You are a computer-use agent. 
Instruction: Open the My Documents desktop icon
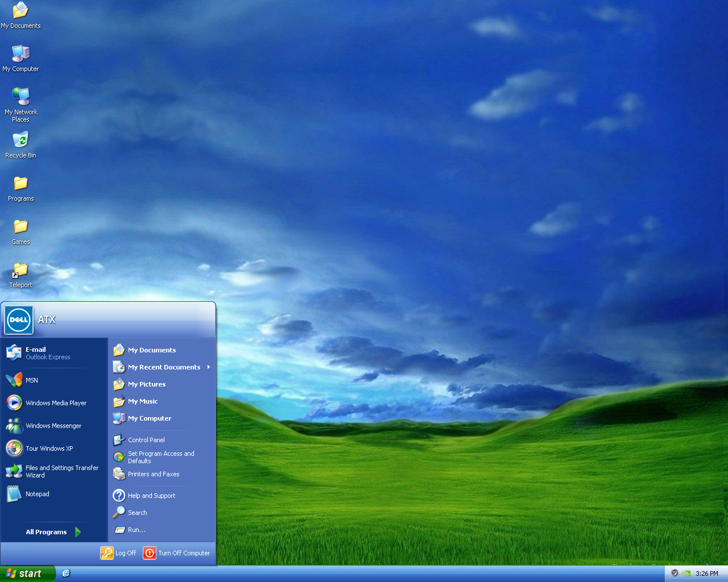20,15
